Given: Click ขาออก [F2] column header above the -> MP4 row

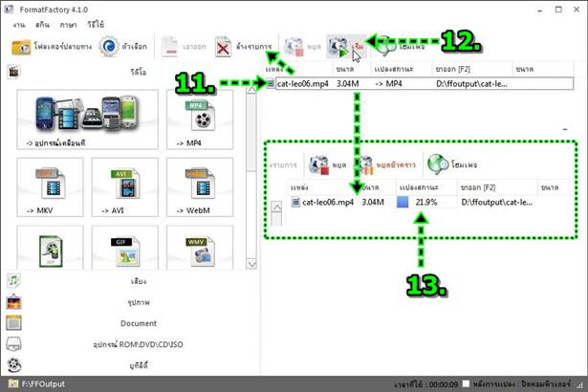Looking at the screenshot, I should click(x=452, y=69).
